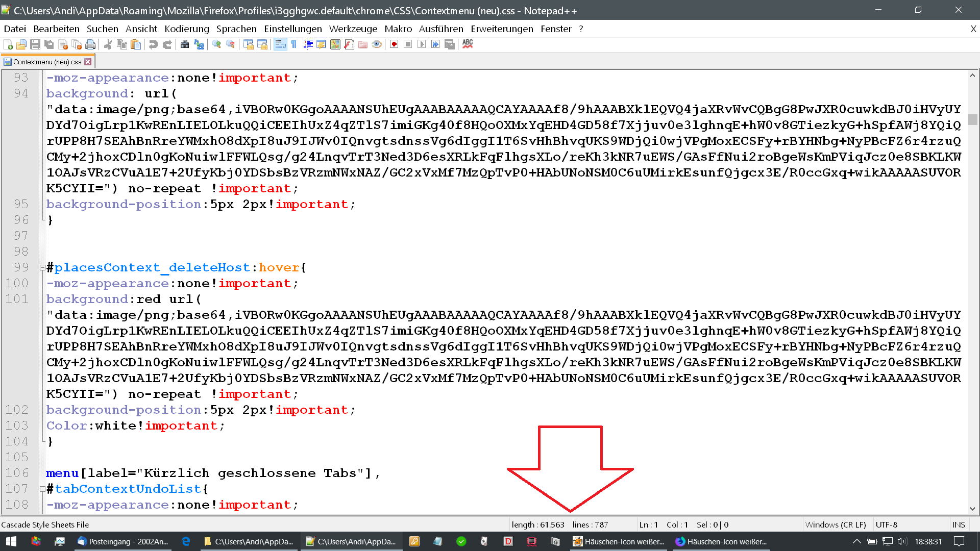The height and width of the screenshot is (551, 980).
Task: Click the New file toolbar icon
Action: (x=8, y=45)
